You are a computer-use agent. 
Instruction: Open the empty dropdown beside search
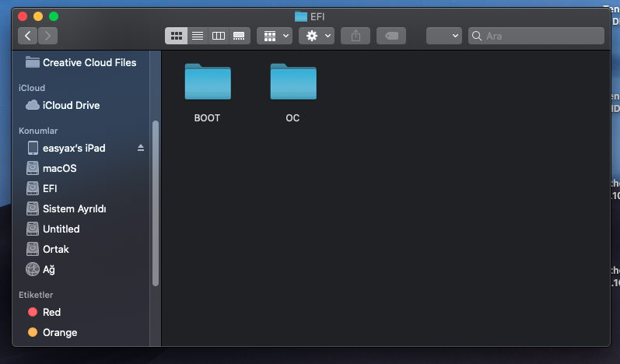[x=444, y=36]
